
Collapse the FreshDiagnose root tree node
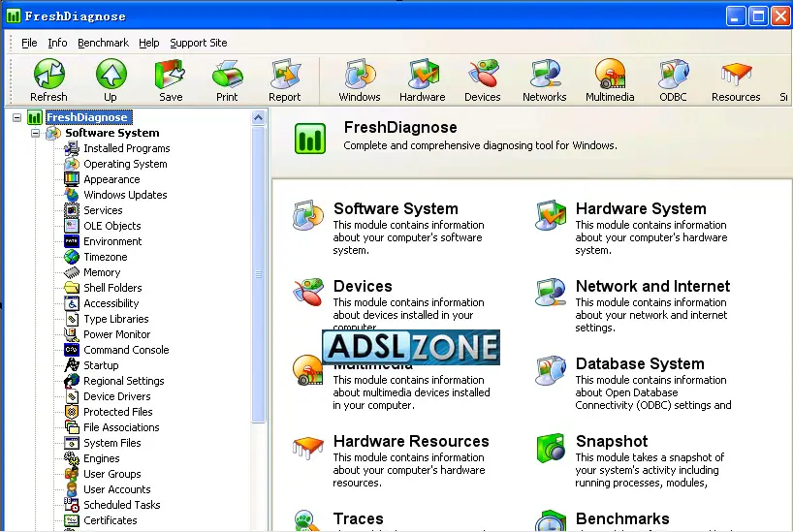[16, 117]
